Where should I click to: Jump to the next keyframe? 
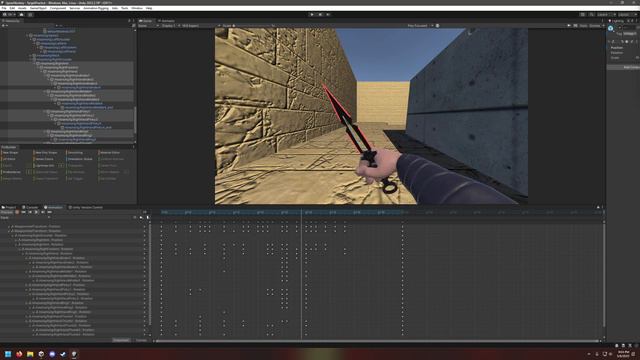coord(43,212)
